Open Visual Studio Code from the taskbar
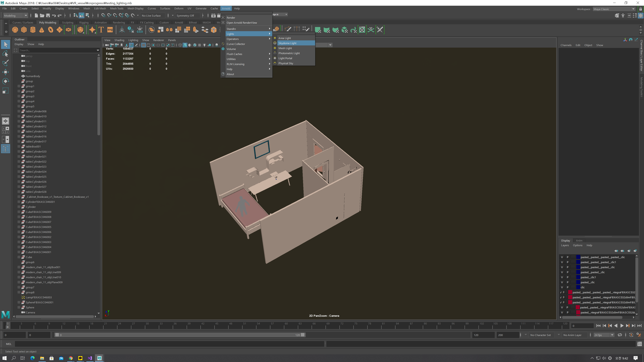 (90, 358)
